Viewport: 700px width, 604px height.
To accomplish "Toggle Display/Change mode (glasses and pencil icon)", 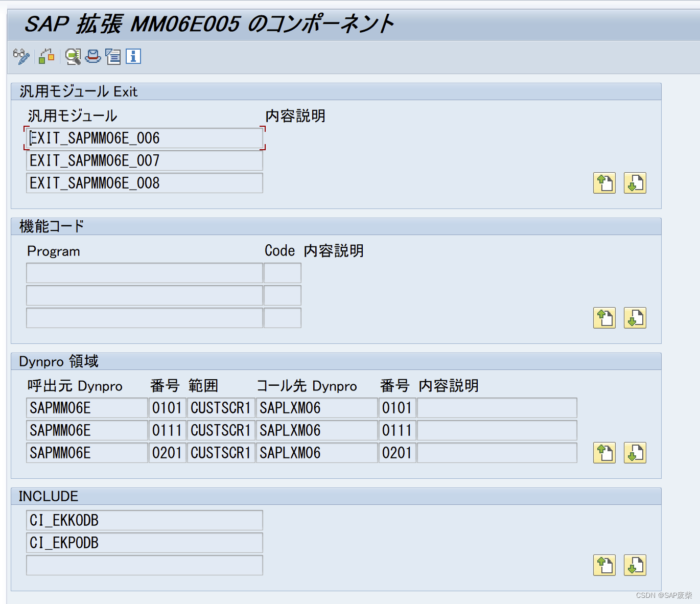I will pos(21,56).
